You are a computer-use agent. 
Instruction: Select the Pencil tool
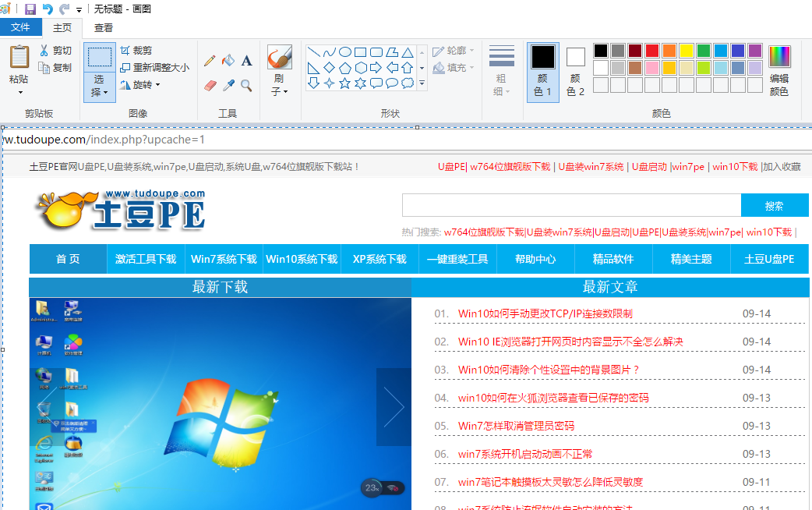coord(210,61)
